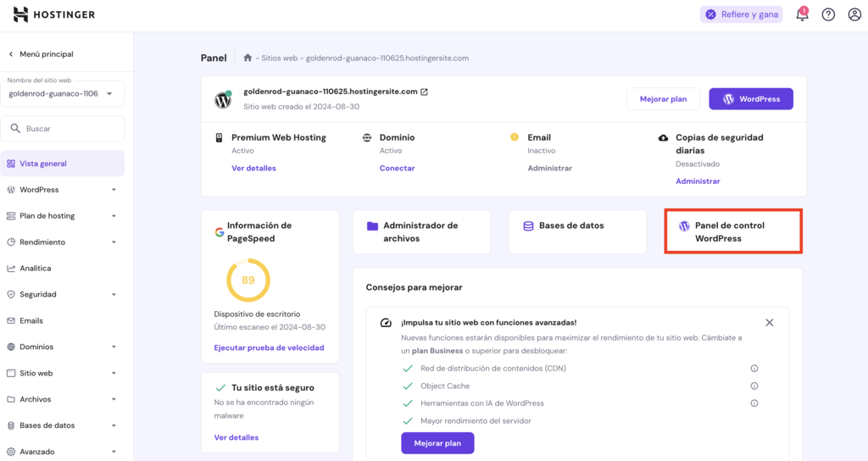868x461 pixels.
Task: Open external site link icon beside domain
Action: point(425,92)
